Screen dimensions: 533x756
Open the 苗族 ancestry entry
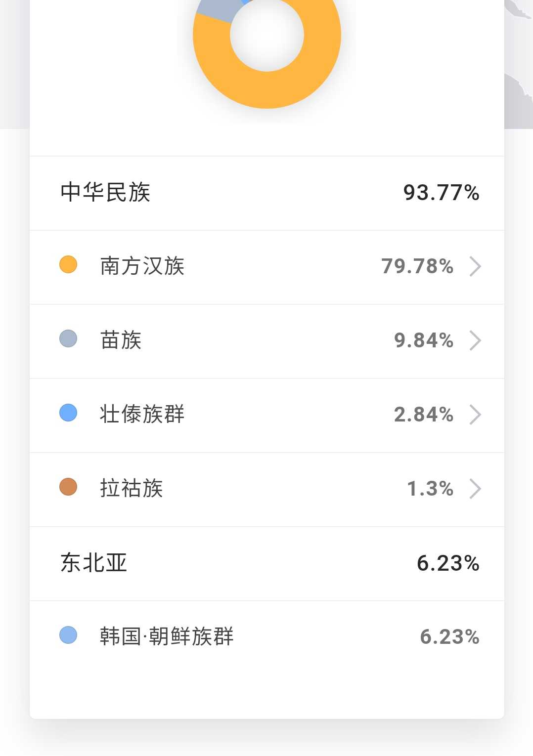(267, 341)
